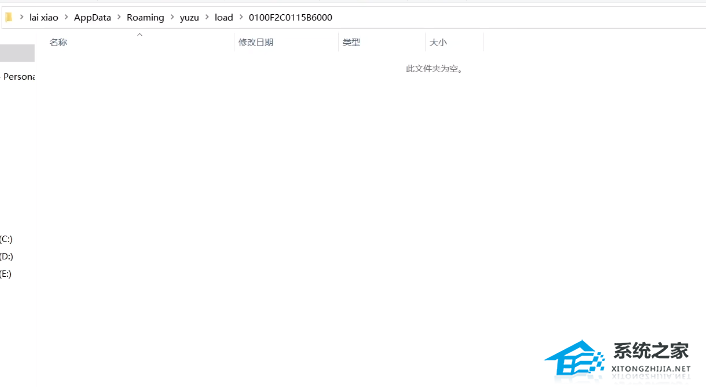Open the load folder breadcrumb
This screenshot has width=706, height=387.
[x=223, y=18]
